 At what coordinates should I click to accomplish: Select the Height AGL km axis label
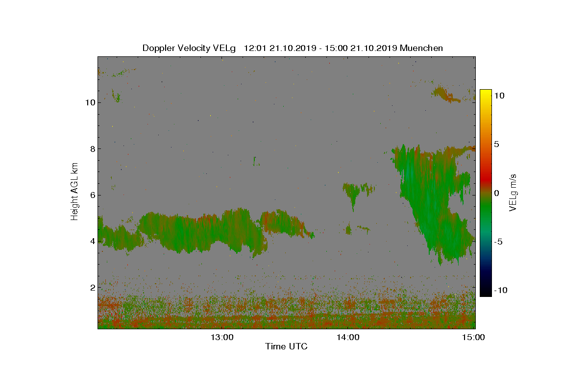coord(74,192)
